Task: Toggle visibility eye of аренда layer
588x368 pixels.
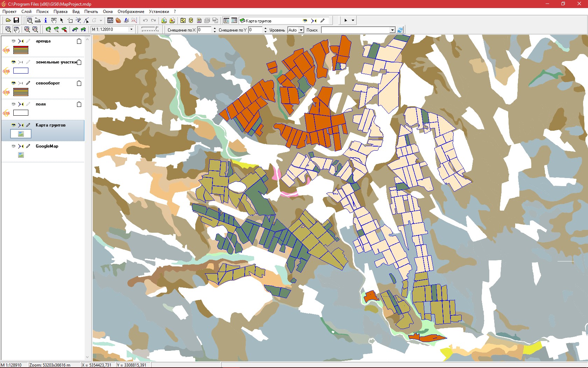Action: [14, 41]
